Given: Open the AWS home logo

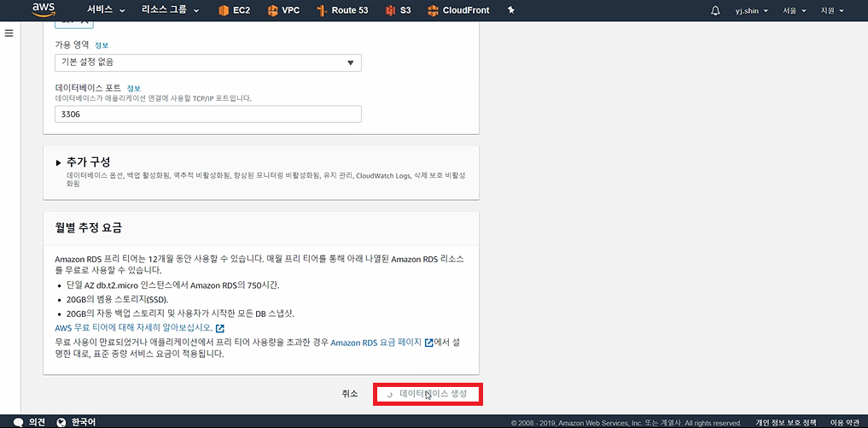Looking at the screenshot, I should pos(44,9).
